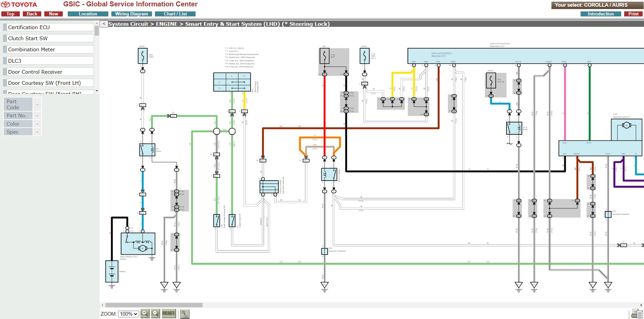Click the RESET zoom button

pyautogui.click(x=168, y=314)
